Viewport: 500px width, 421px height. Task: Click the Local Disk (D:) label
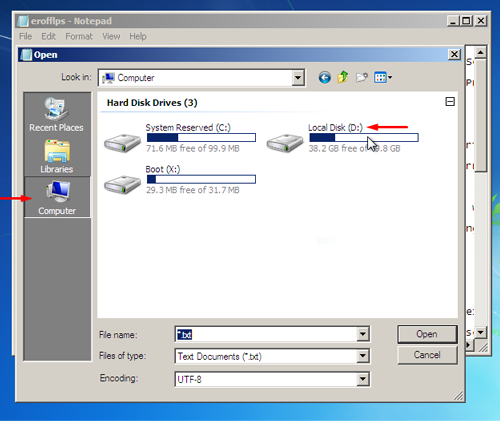point(335,128)
